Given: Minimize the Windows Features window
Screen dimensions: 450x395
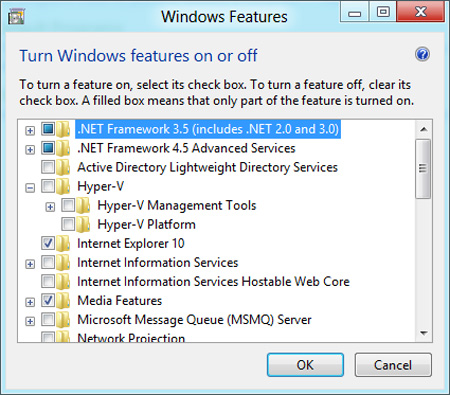Looking at the screenshot, I should [354, 13].
